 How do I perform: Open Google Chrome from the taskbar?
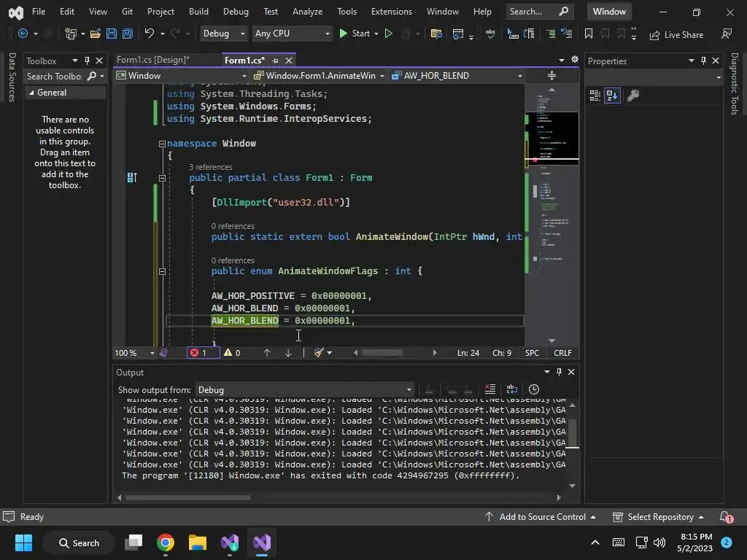click(x=166, y=542)
